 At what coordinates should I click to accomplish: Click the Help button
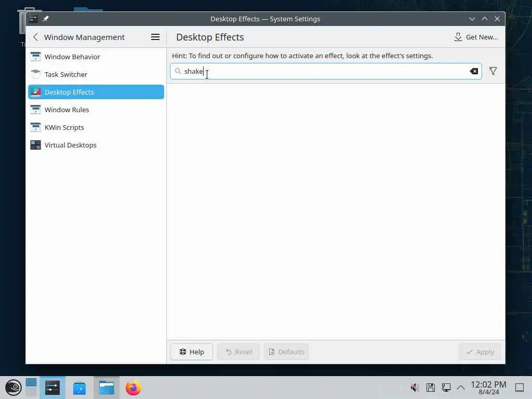(x=192, y=352)
